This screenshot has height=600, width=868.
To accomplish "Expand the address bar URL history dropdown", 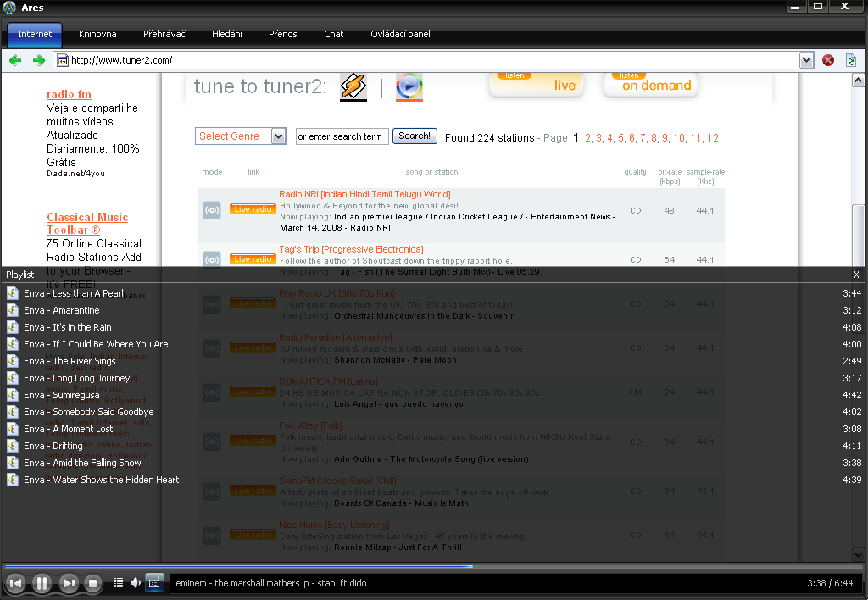I will click(x=807, y=60).
